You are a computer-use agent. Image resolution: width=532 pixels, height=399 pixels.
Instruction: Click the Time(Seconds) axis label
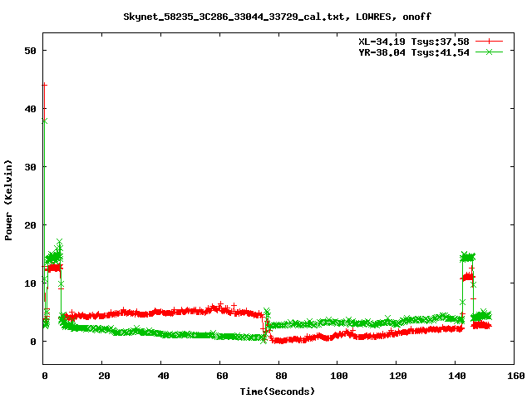pyautogui.click(x=278, y=392)
